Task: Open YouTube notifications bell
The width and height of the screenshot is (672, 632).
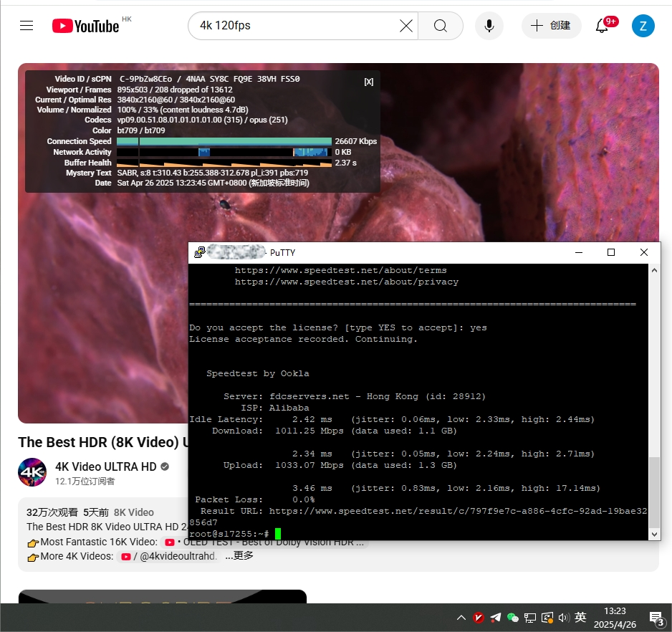Action: (x=602, y=26)
